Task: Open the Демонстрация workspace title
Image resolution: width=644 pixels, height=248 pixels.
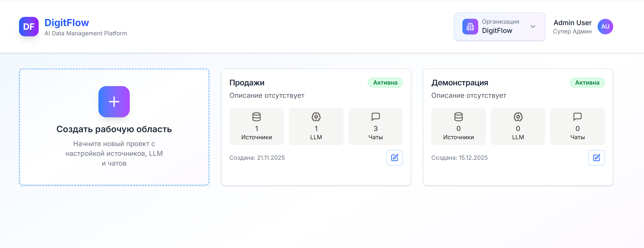Action: pyautogui.click(x=460, y=83)
